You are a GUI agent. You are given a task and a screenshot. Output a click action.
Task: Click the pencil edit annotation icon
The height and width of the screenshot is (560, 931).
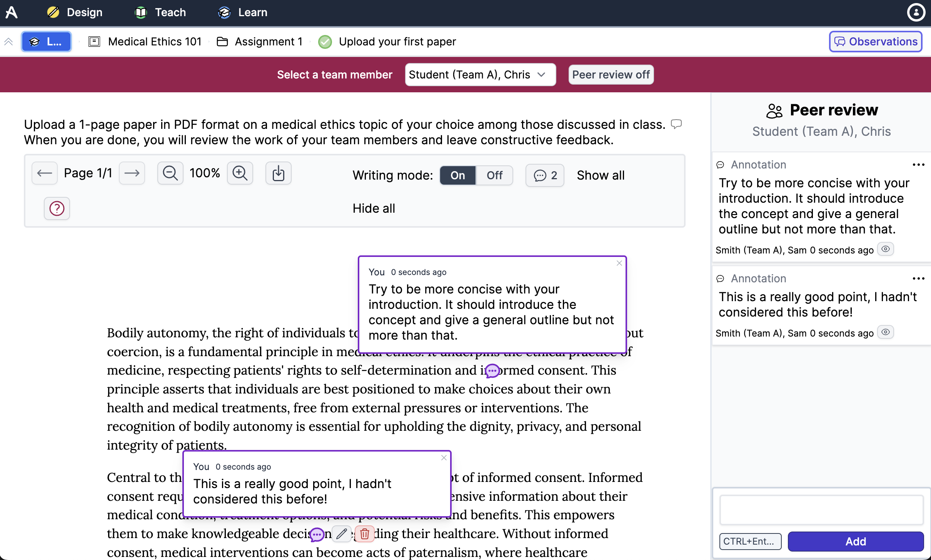341,534
